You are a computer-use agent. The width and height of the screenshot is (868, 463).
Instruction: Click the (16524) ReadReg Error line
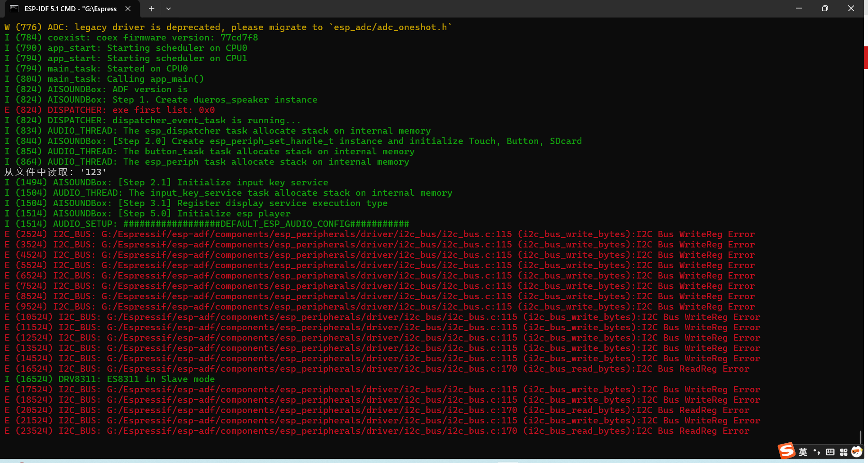(x=377, y=369)
